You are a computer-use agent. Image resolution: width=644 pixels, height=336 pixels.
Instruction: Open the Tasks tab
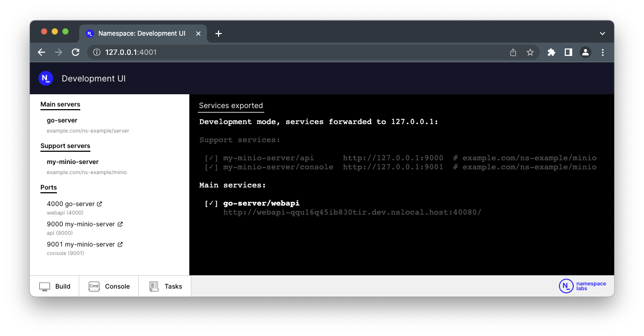coord(166,286)
